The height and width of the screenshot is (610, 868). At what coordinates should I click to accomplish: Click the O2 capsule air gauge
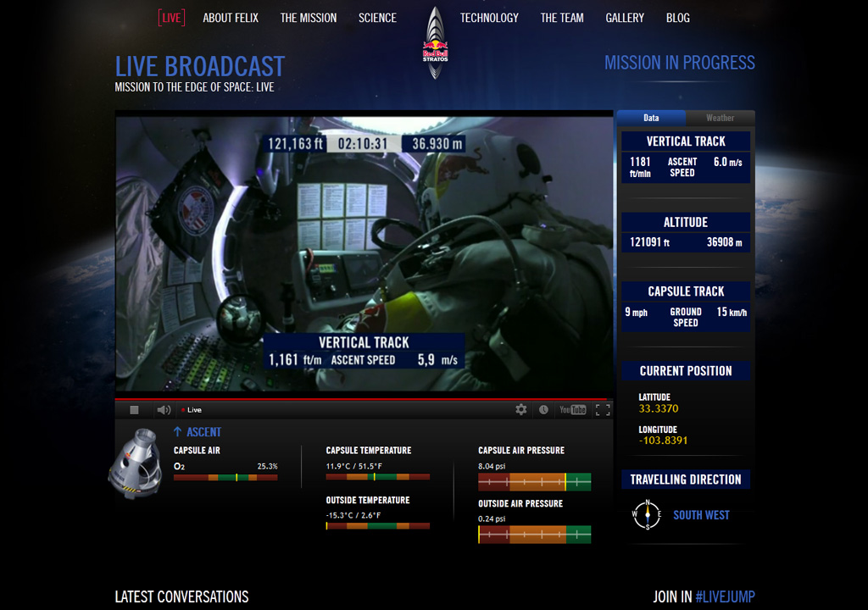pos(225,477)
